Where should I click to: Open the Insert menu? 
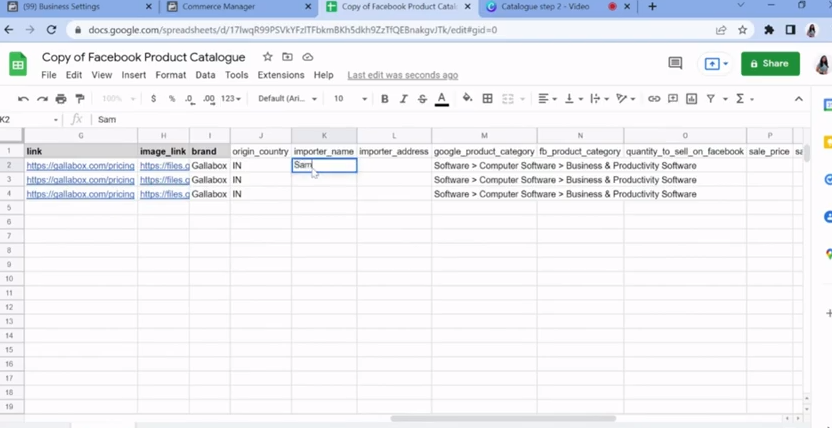coord(134,75)
